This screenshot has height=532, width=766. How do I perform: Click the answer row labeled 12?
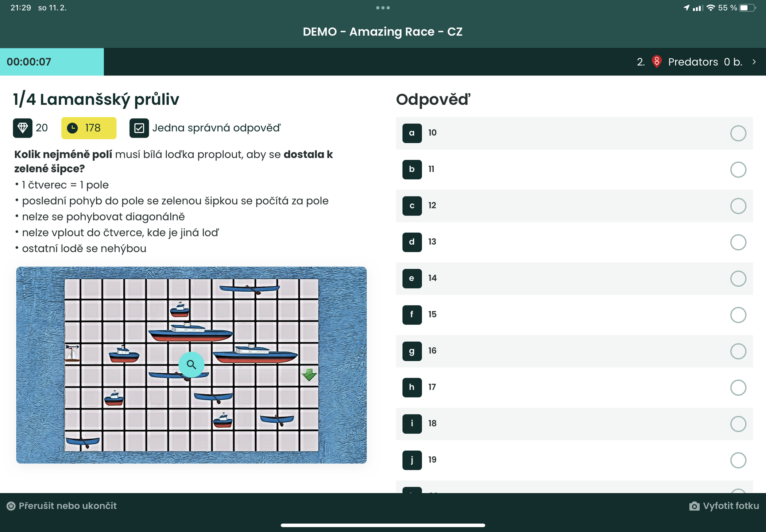(x=574, y=206)
